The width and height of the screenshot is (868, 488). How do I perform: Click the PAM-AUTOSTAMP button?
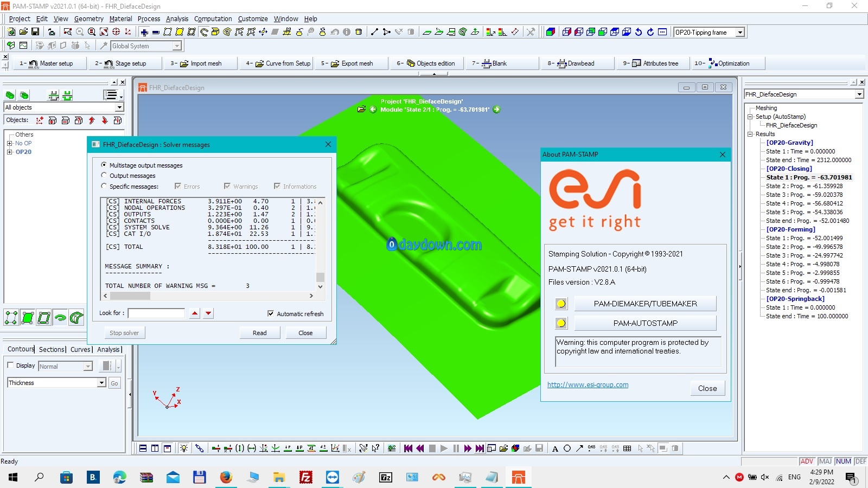645,323
